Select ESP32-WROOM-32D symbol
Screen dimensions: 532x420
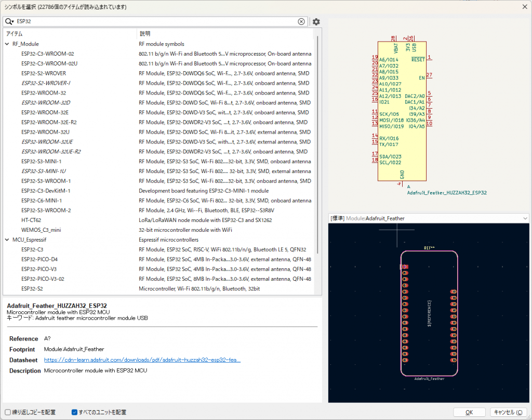(46, 102)
